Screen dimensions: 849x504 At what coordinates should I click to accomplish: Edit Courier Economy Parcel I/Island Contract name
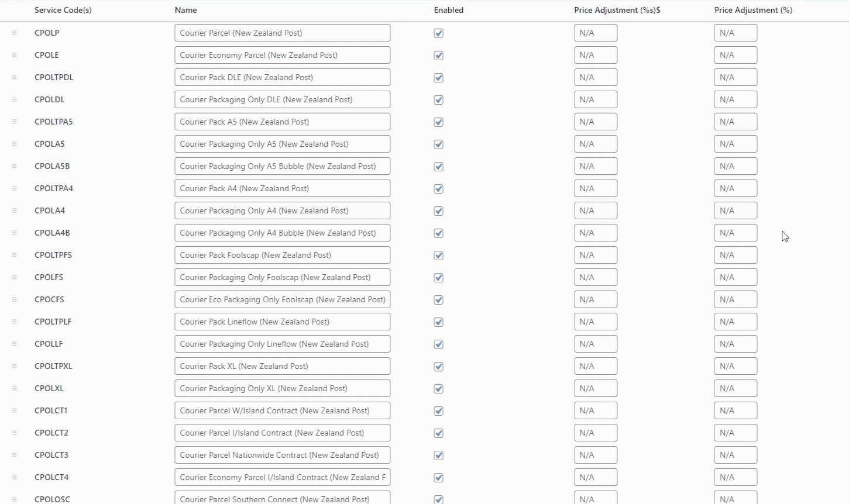[x=283, y=477]
